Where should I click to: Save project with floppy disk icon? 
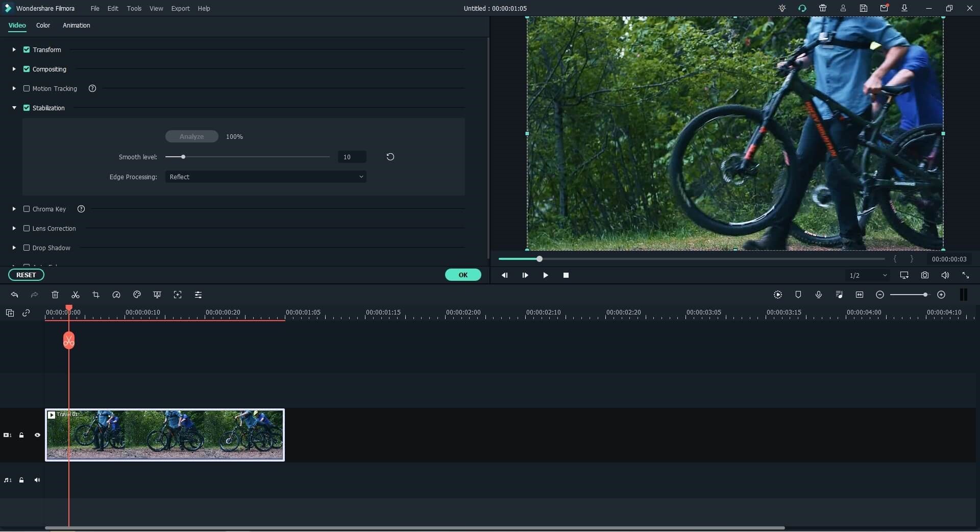[x=864, y=8]
